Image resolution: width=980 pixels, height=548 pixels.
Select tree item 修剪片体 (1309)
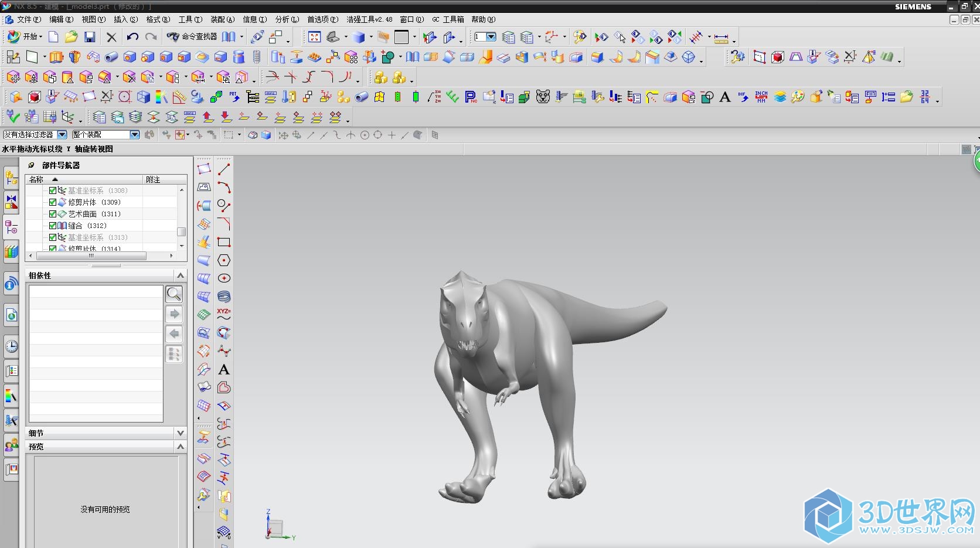tap(94, 202)
